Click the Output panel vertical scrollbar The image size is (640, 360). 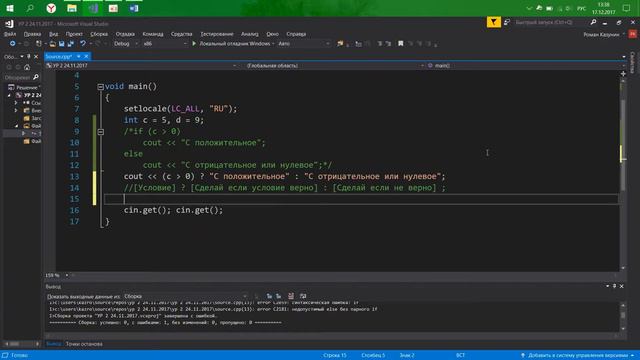click(623, 316)
